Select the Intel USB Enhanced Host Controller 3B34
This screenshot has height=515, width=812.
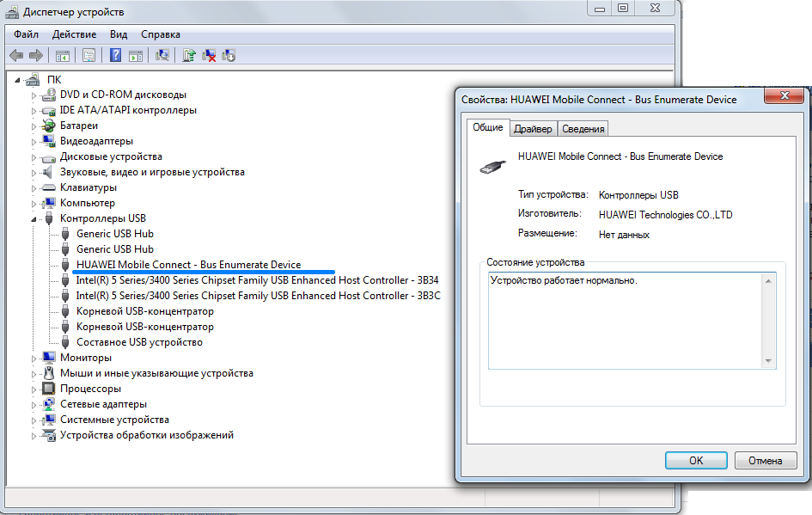point(258,280)
